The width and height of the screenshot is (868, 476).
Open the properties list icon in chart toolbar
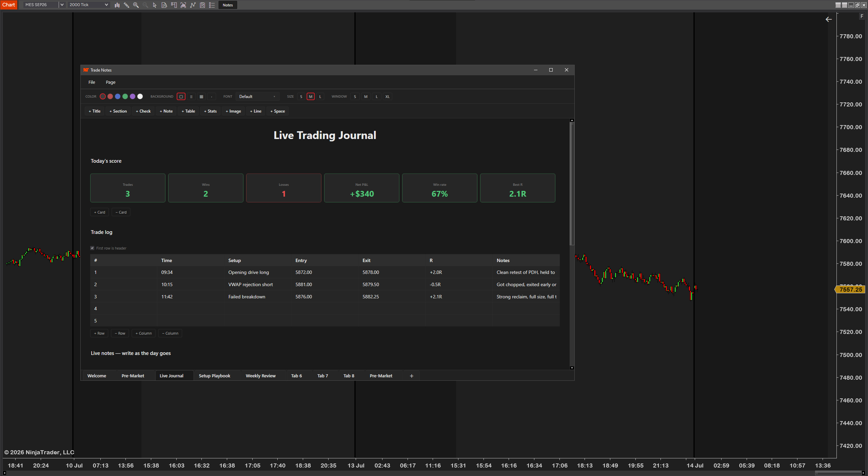tap(212, 5)
